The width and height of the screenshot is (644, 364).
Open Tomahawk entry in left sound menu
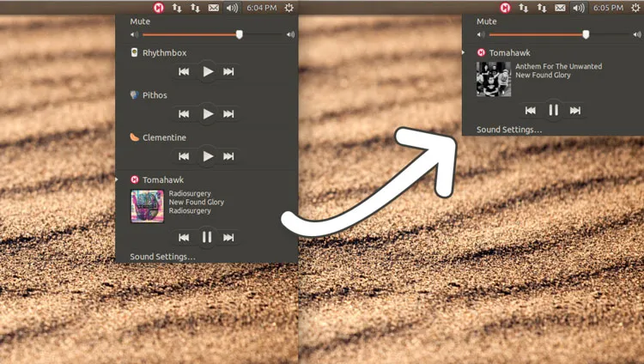click(x=163, y=179)
